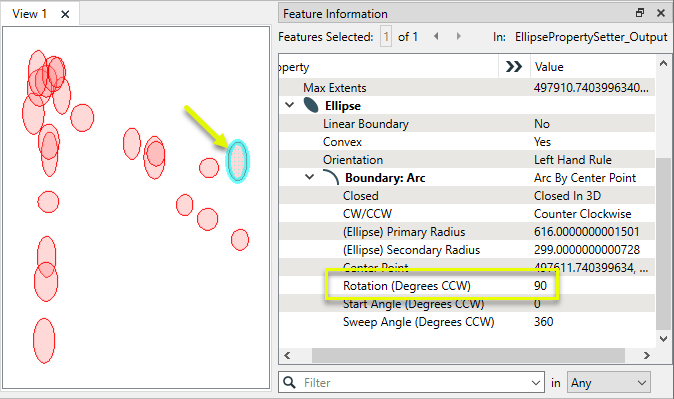This screenshot has height=399, width=674.
Task: Select the CW/CCW property row
Action: (x=467, y=214)
